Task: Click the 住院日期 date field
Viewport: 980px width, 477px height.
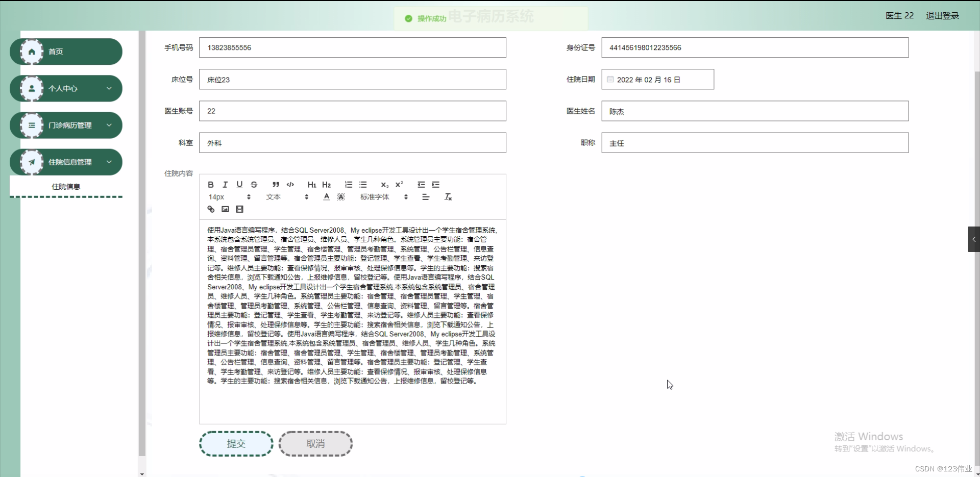Action: coord(658,80)
